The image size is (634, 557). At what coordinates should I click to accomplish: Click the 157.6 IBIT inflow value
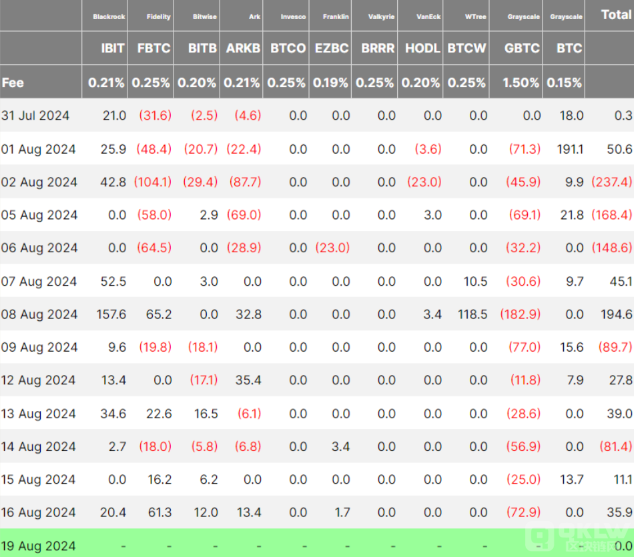click(109, 314)
